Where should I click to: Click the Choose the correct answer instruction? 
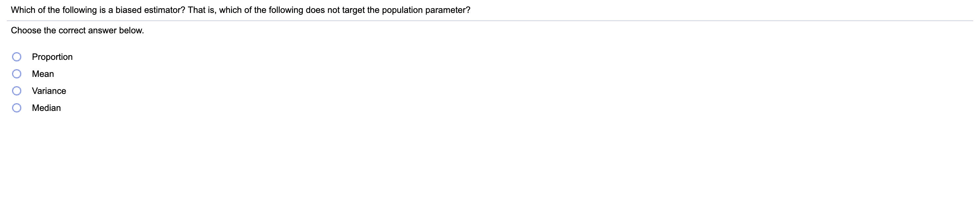pyautogui.click(x=78, y=30)
